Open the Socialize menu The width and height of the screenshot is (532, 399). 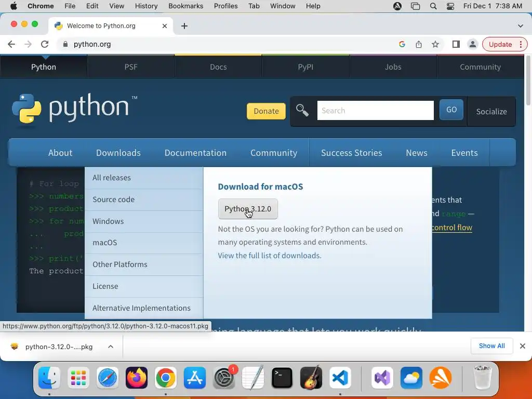point(491,111)
